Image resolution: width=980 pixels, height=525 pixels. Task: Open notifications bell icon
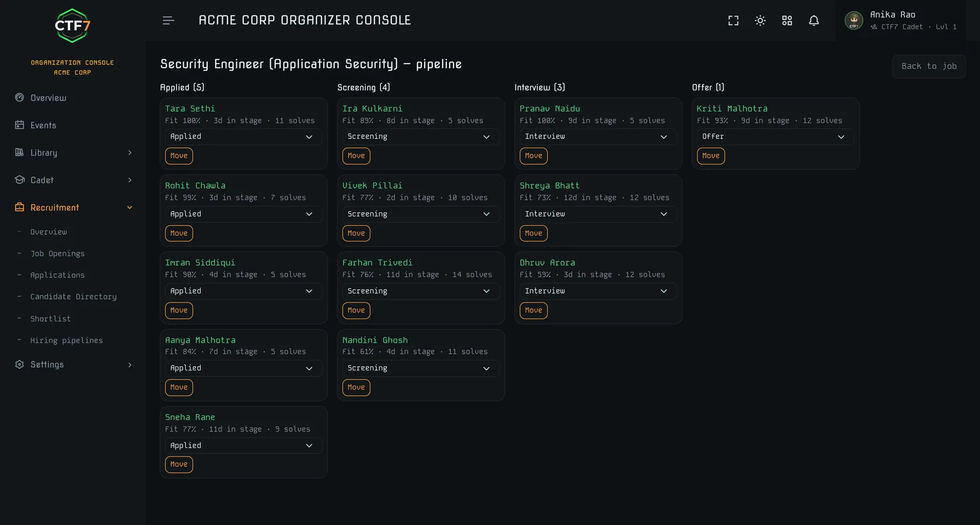(814, 20)
